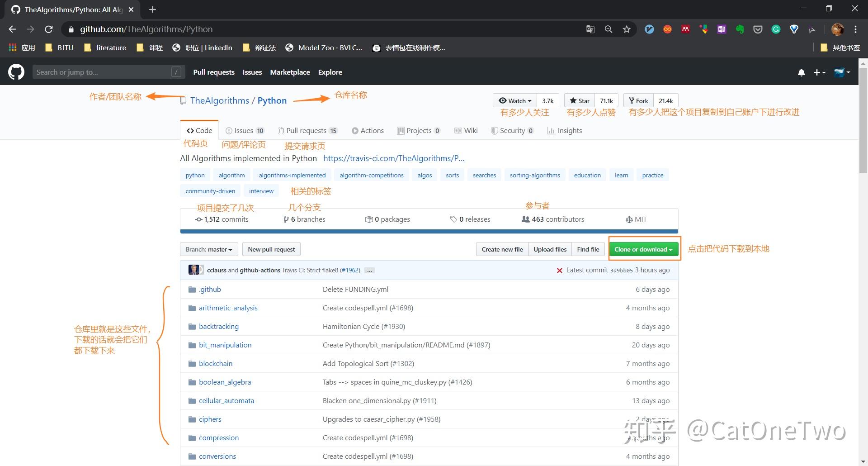Switch to the Actions tab

point(368,130)
